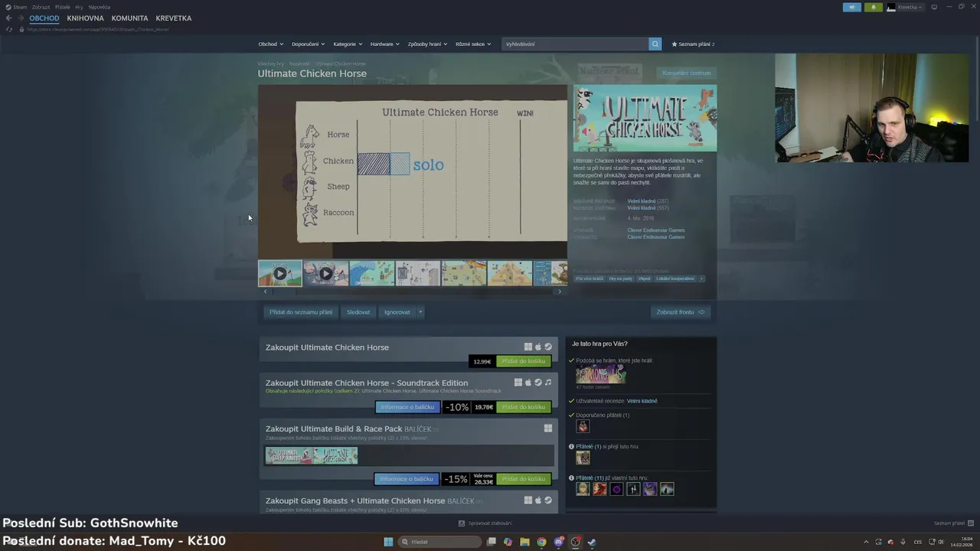Play the second trailer thumbnail
This screenshot has height=551, width=980.
point(326,273)
